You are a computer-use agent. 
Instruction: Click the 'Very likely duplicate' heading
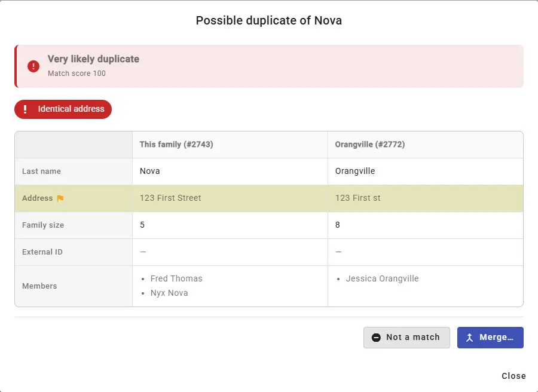click(x=93, y=59)
